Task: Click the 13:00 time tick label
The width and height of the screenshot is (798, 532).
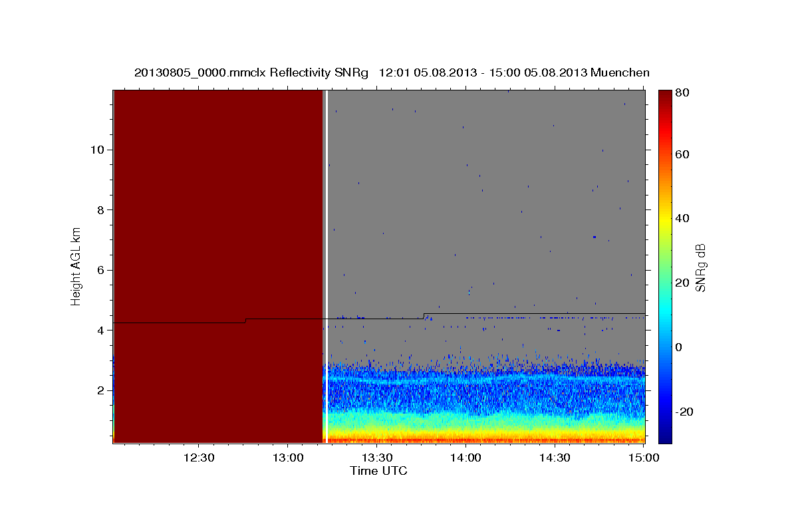Action: tap(287, 458)
